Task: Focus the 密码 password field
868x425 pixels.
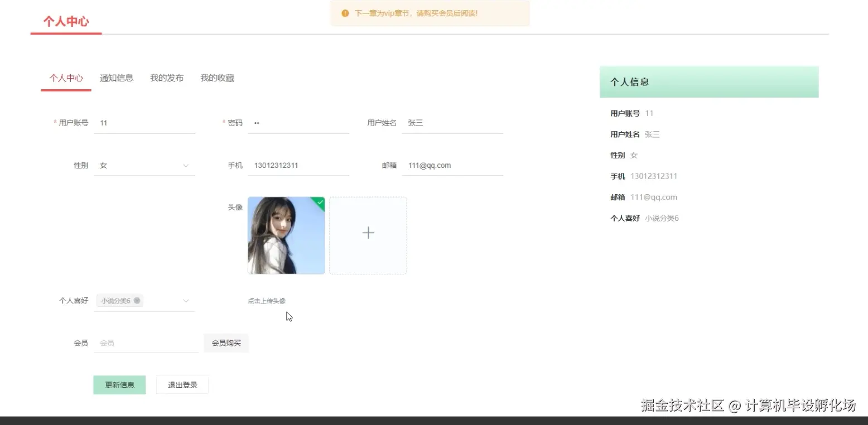Action: pyautogui.click(x=298, y=123)
